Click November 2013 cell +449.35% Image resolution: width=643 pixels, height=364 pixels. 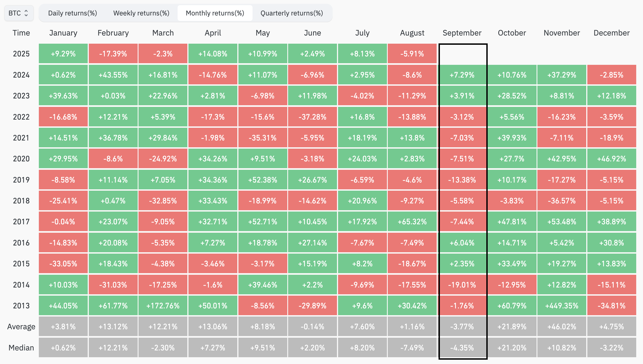(562, 306)
